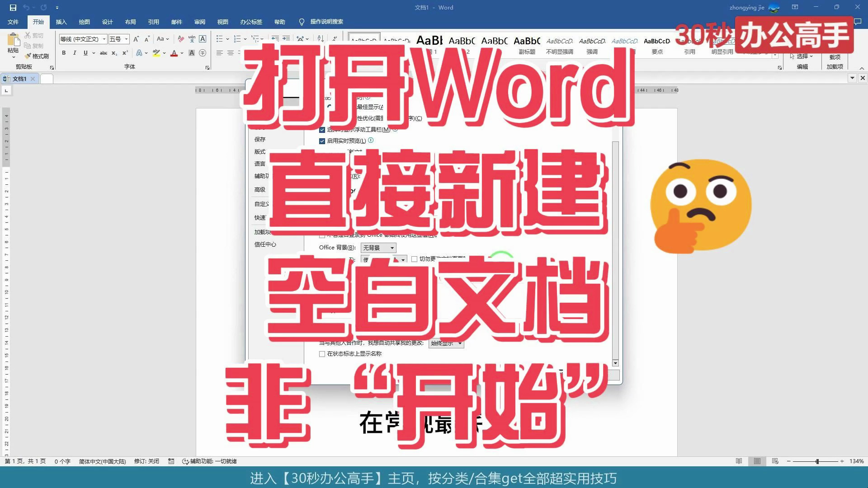Image resolution: width=868 pixels, height=488 pixels.
Task: Apply character border icon
Action: click(203, 39)
